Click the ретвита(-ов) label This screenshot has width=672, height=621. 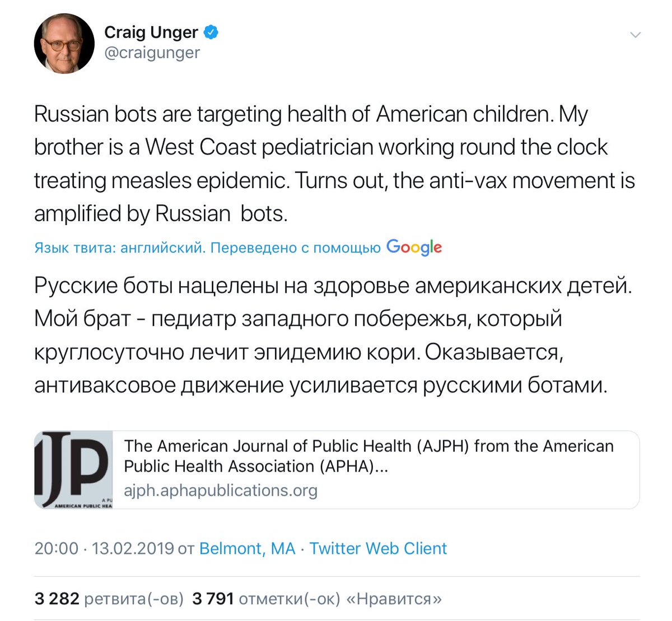[134, 599]
